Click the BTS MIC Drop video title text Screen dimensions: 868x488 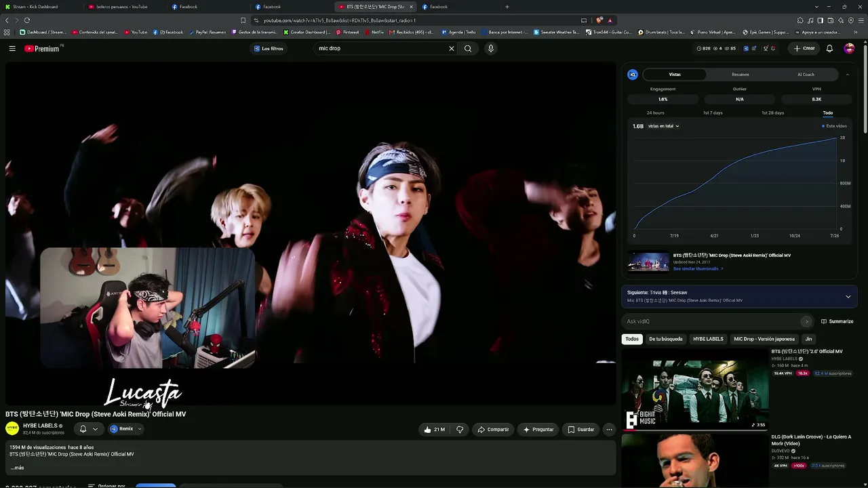click(x=96, y=414)
